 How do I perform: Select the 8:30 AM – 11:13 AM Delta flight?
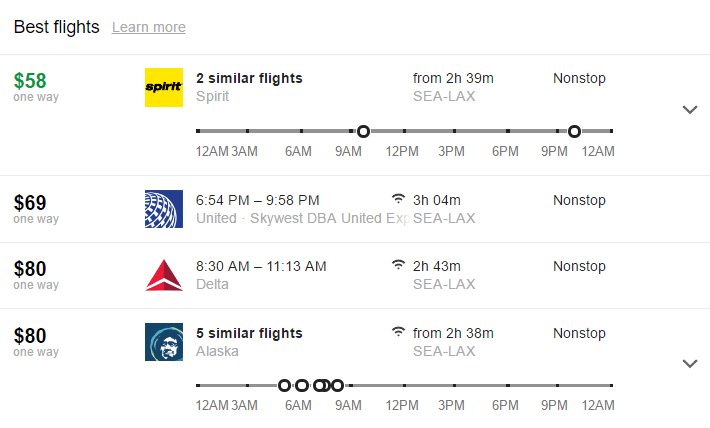pyautogui.click(x=261, y=267)
